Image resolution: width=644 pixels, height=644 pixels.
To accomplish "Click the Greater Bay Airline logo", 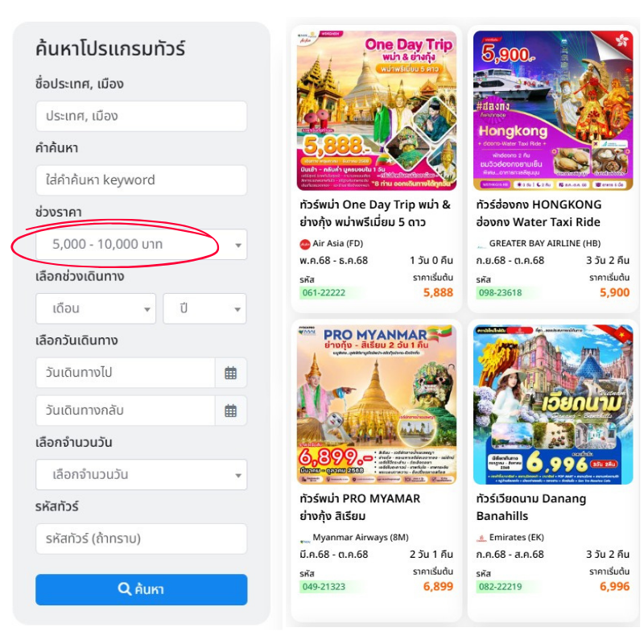I will coord(481,243).
